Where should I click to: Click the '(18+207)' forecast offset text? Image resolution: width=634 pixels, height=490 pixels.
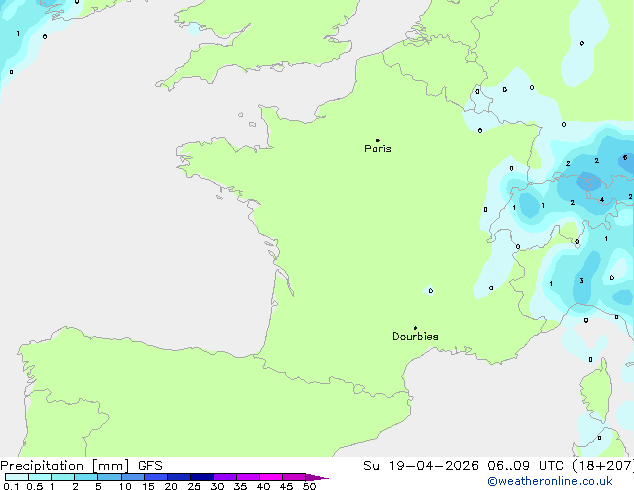tap(603, 466)
